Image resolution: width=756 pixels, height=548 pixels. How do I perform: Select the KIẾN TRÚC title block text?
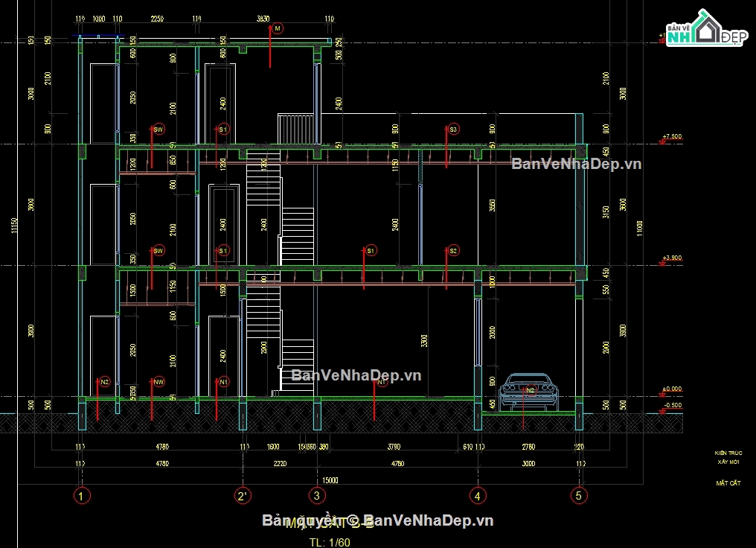728,453
